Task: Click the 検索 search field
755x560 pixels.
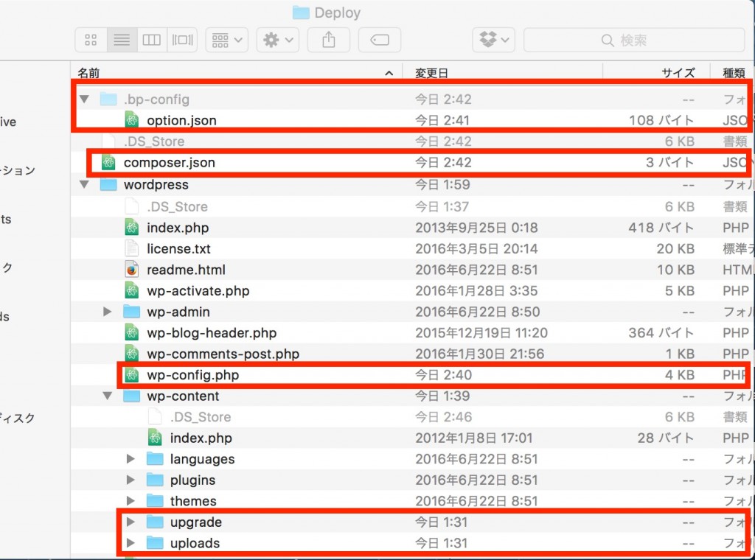Action: tap(634, 40)
